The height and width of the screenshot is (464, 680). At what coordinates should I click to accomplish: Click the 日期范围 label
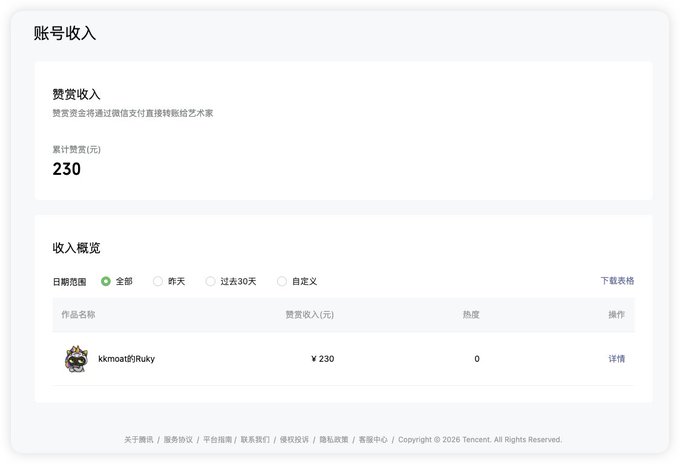(x=69, y=282)
